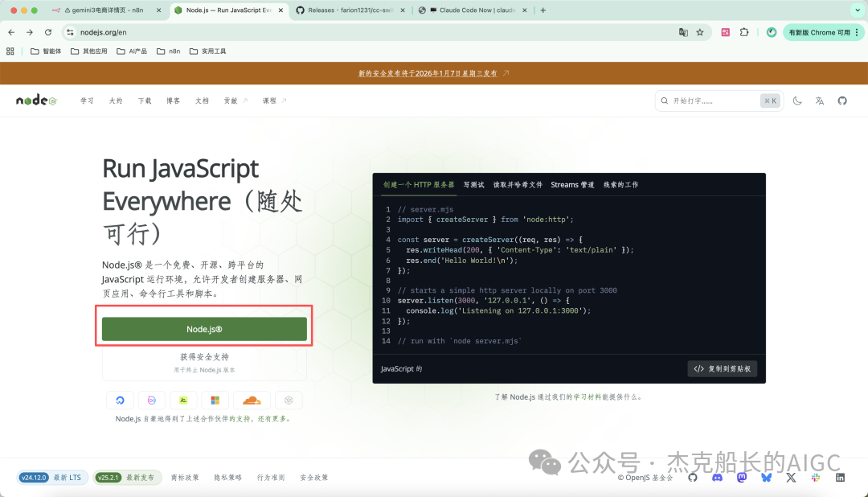Open the 博客 nav menu item
Screen dimensions: 868x497
(174, 101)
